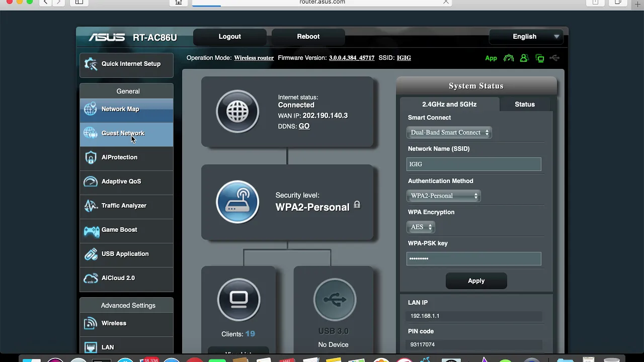Click the wireless router security icon
This screenshot has width=644, height=362.
[x=237, y=202]
